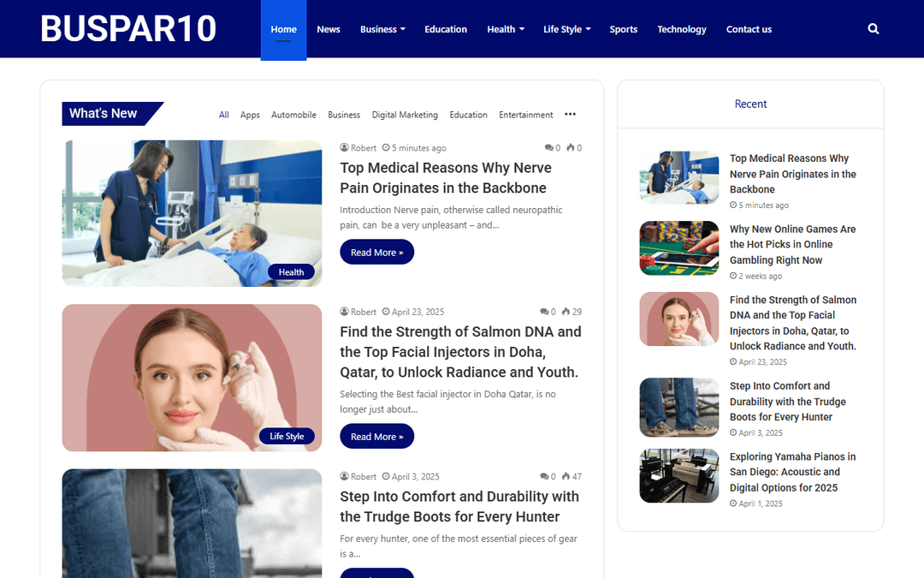The image size is (924, 578).
Task: Click clock icon beside '5 minutes ago' in What's New
Action: point(386,148)
